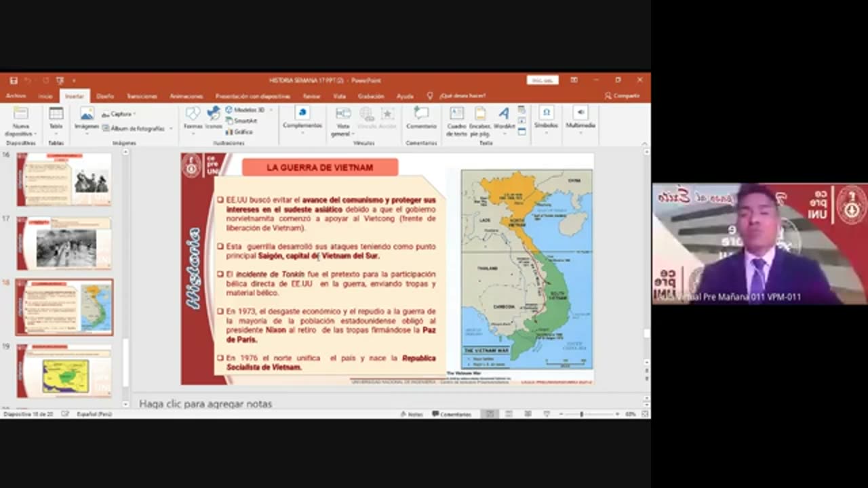This screenshot has width=868, height=488.
Task: Insert a chart with Gráfico
Action: [239, 131]
